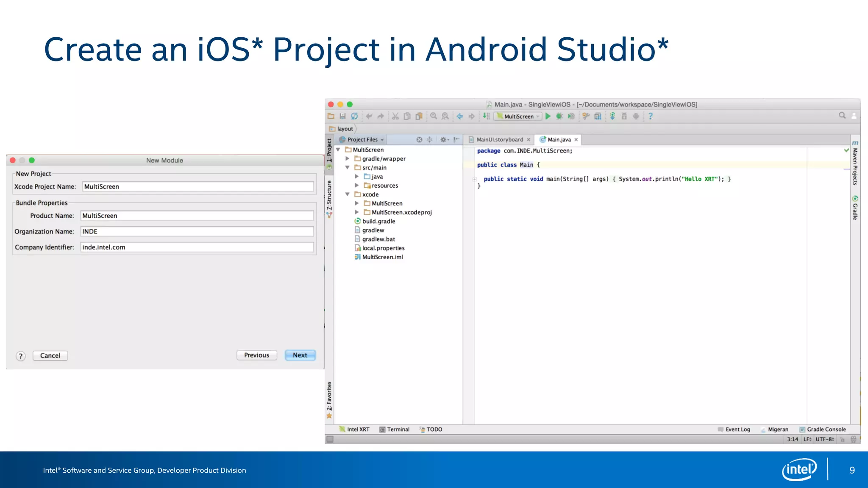The height and width of the screenshot is (488, 868).
Task: Click the Collapse All icon in Project panel
Action: click(x=429, y=139)
